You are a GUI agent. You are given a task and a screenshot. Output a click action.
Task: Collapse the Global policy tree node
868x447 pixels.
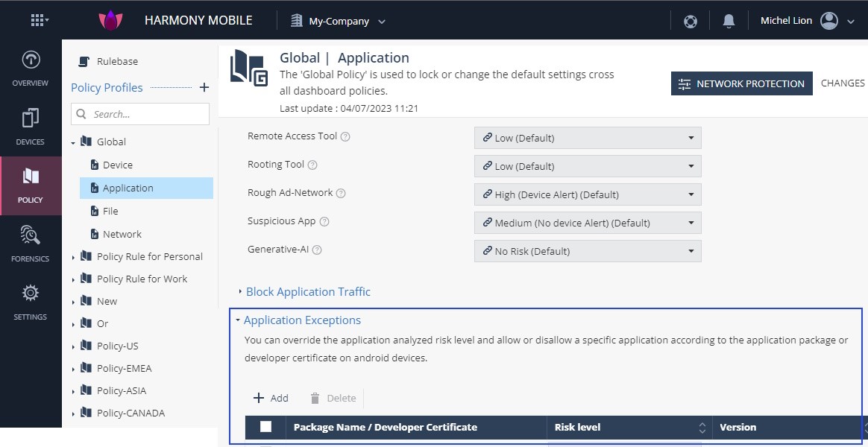pos(73,143)
